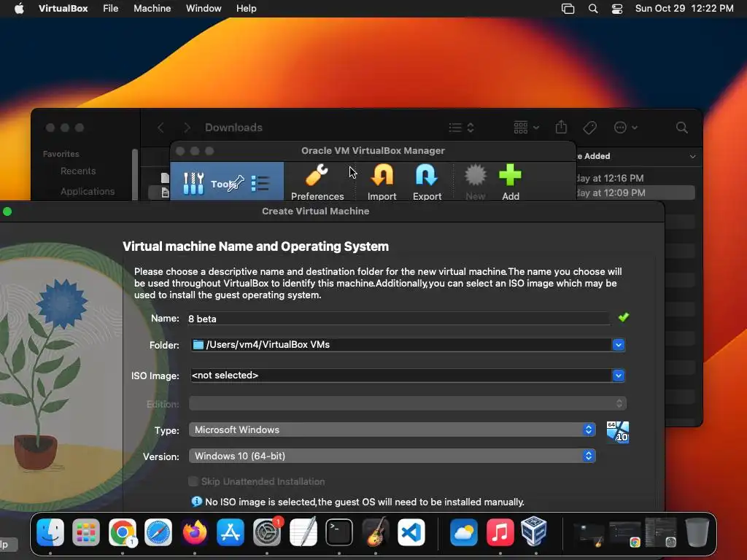
Task: Open Launchpad from the Dock
Action: tap(86, 532)
